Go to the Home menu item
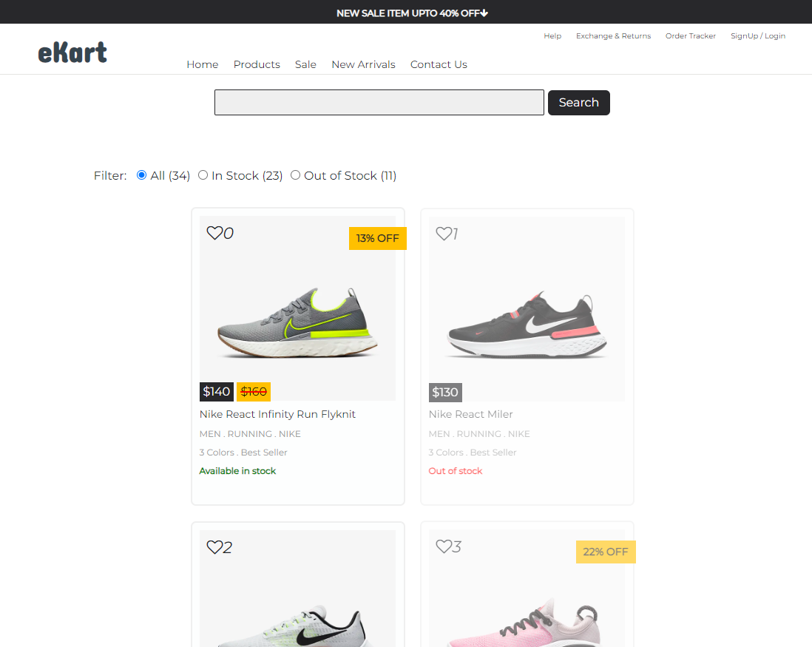Viewport: 812px width, 647px height. point(203,64)
